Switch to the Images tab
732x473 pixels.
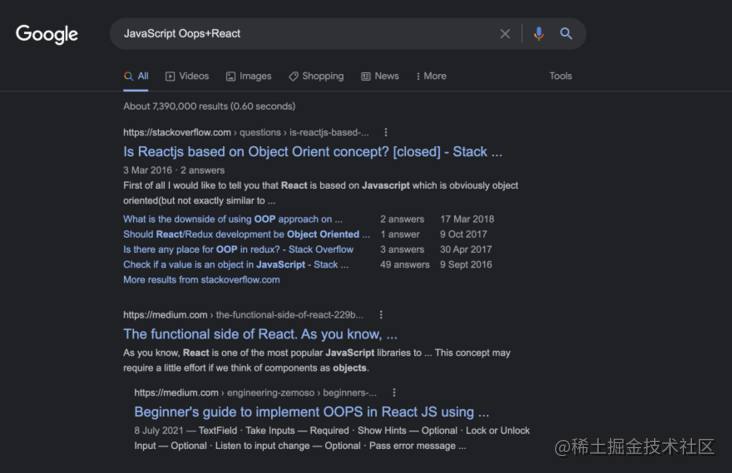(x=249, y=76)
